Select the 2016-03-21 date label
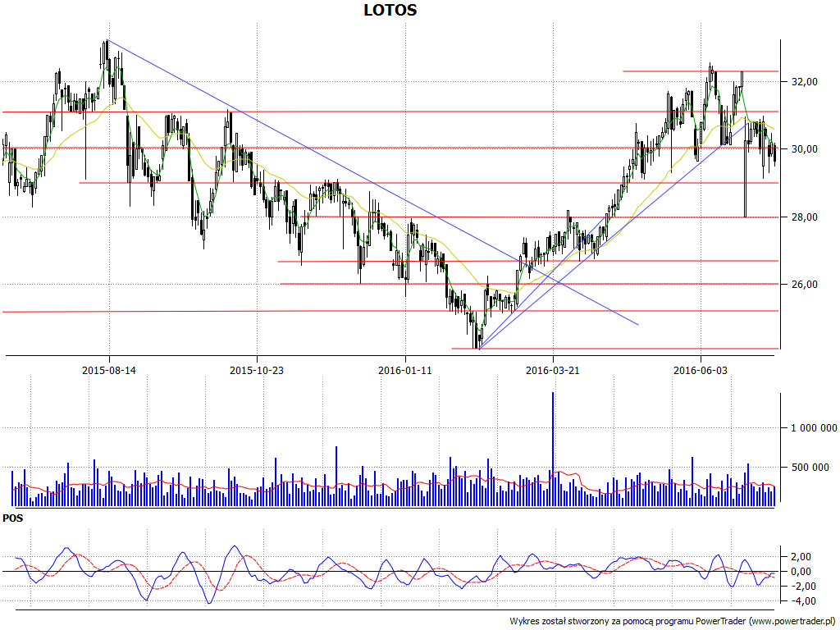The width and height of the screenshot is (840, 630). click(553, 370)
